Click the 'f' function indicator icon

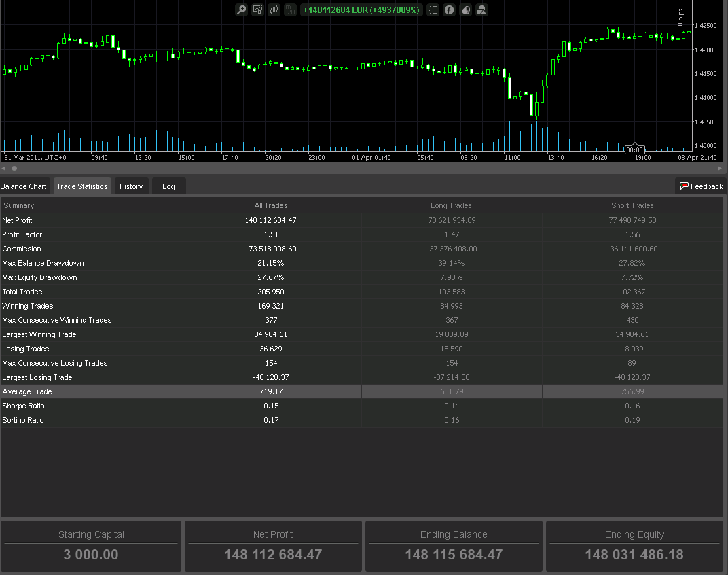point(449,10)
